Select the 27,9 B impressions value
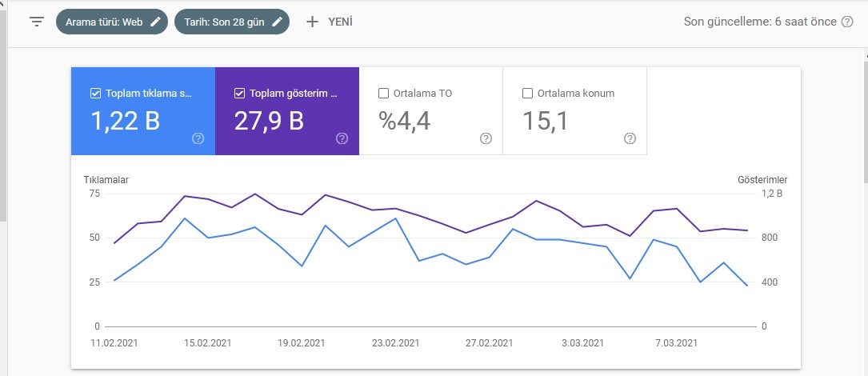 (x=269, y=121)
